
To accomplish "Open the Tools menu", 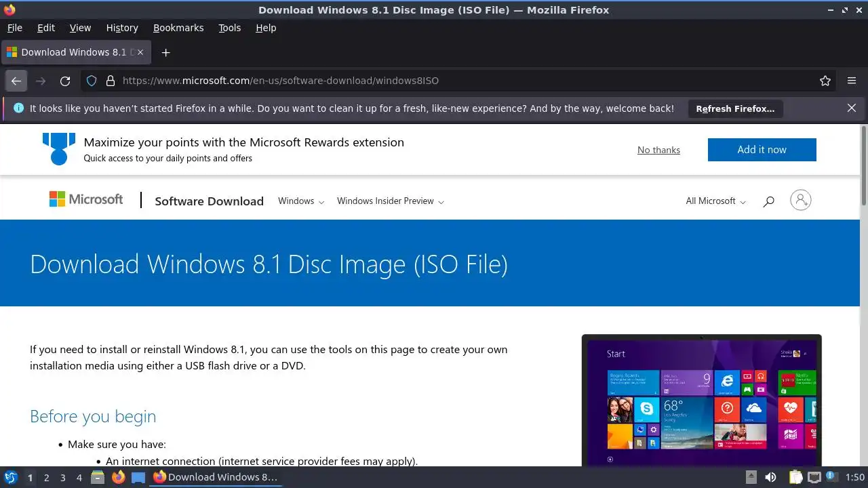I will point(230,28).
